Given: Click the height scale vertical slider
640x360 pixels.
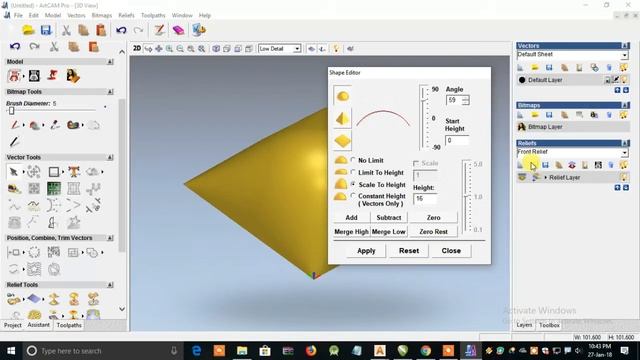Looking at the screenshot, I should coord(467,196).
